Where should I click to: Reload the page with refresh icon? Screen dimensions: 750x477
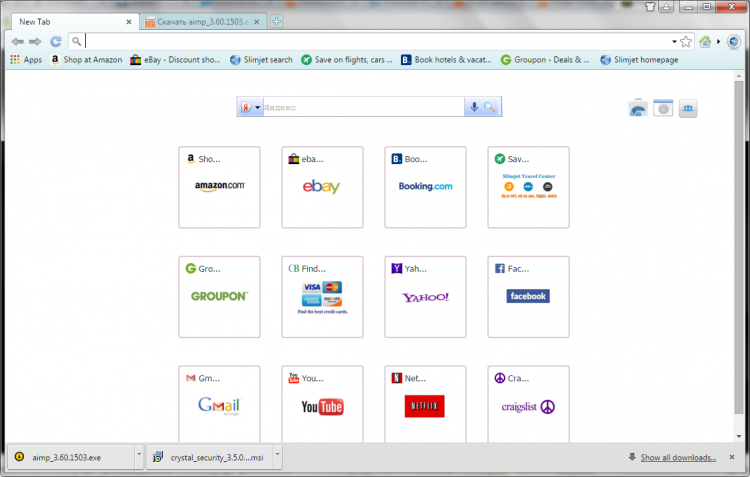56,42
